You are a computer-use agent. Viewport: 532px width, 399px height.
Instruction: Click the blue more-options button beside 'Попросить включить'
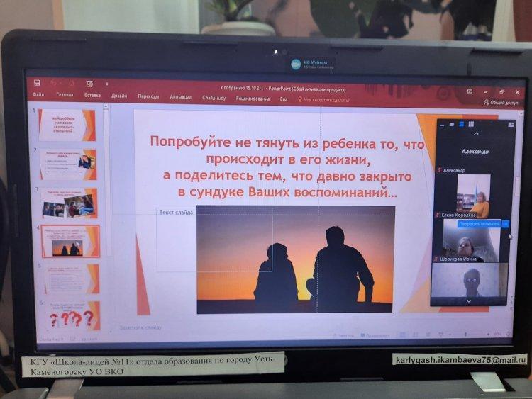(506, 224)
